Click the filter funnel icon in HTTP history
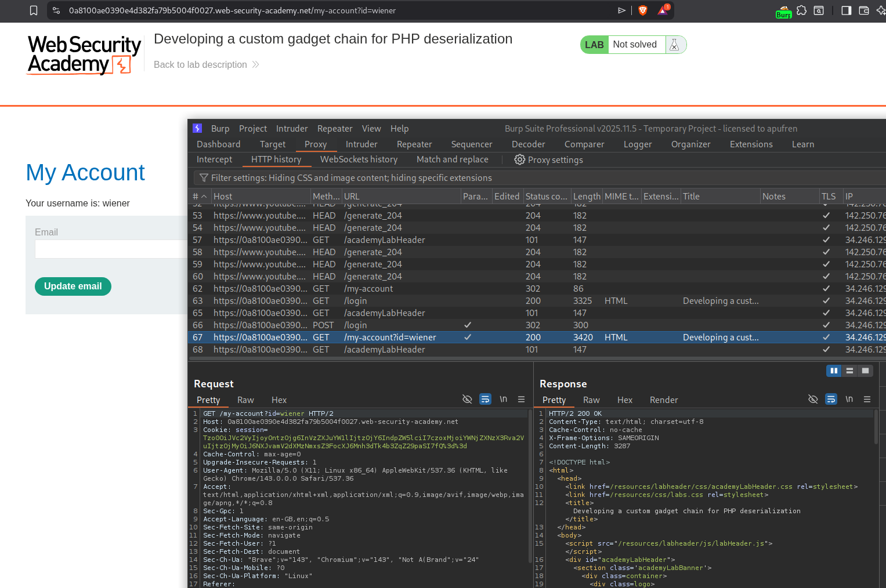The height and width of the screenshot is (588, 886). [204, 178]
